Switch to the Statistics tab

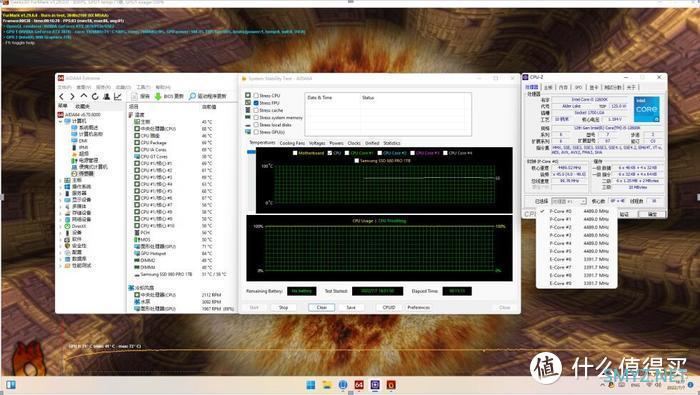(x=392, y=143)
